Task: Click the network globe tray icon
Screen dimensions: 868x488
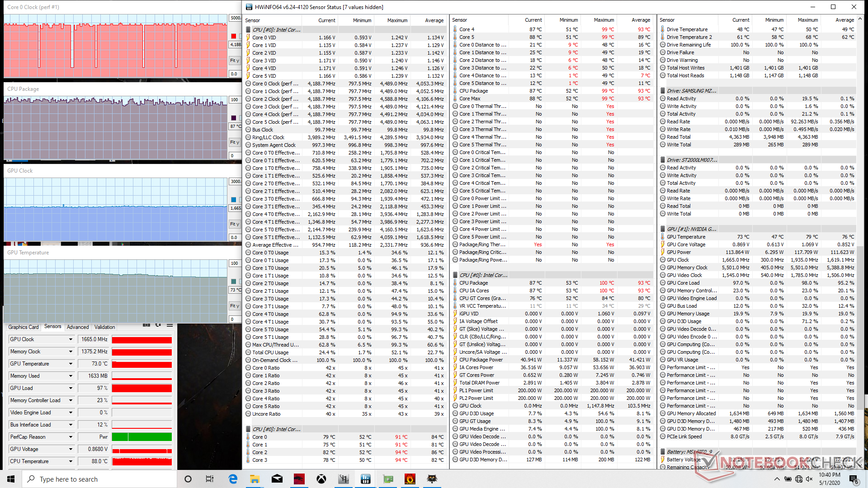Action: [x=799, y=479]
